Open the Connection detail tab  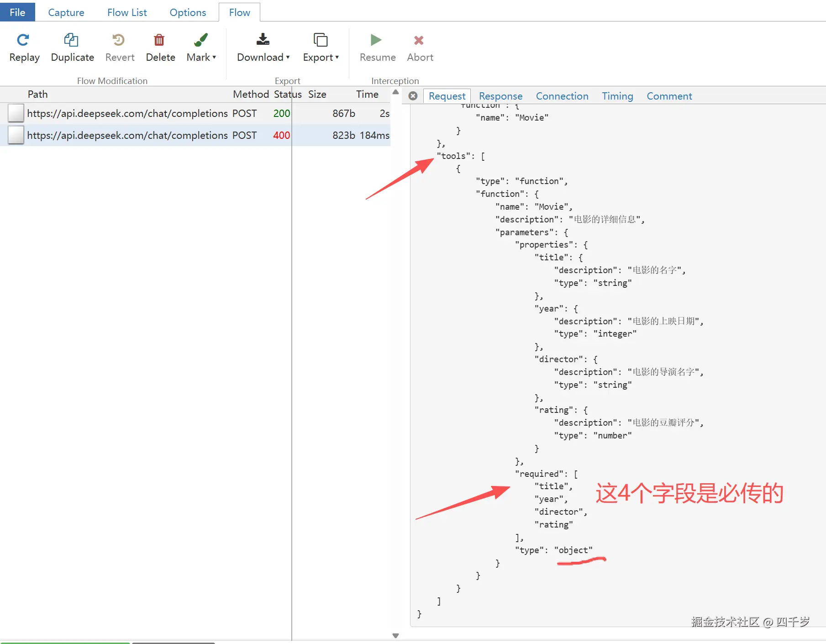coord(562,96)
